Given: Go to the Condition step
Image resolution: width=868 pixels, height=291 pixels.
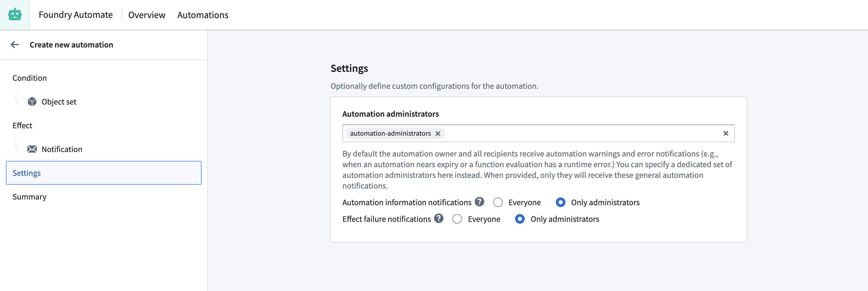Looking at the screenshot, I should 30,78.
